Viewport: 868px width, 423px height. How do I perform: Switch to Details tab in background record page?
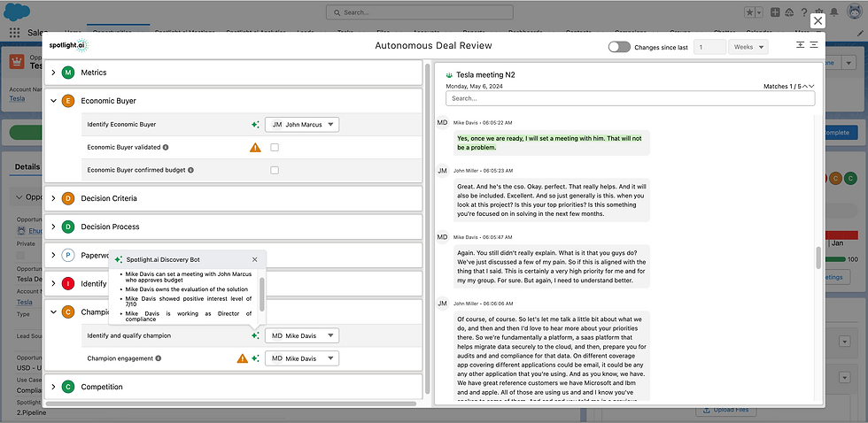[27, 167]
